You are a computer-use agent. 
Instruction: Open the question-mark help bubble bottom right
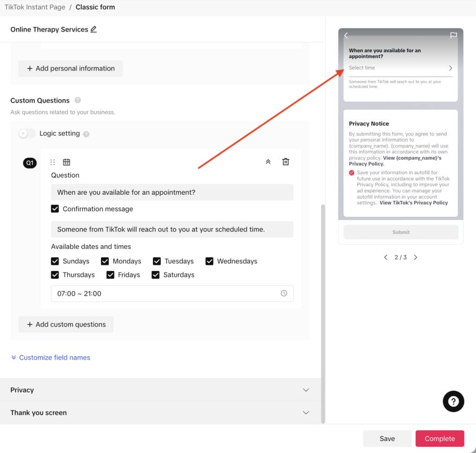tap(453, 401)
